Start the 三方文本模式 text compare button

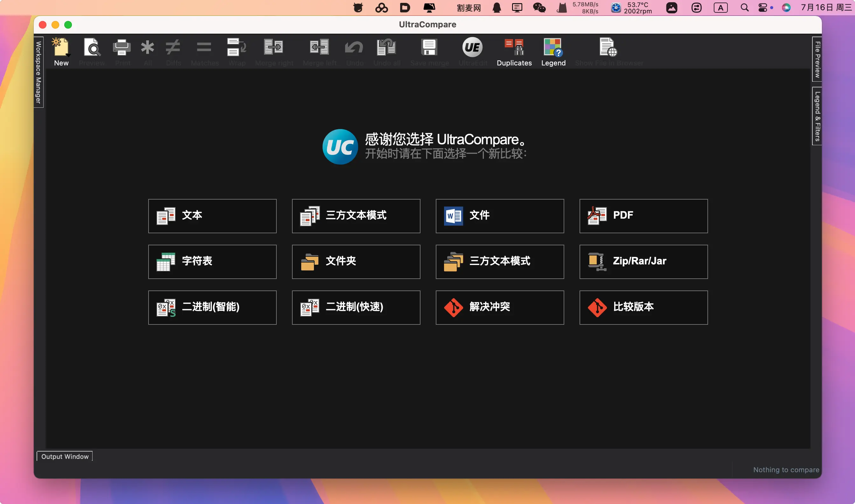pyautogui.click(x=356, y=216)
